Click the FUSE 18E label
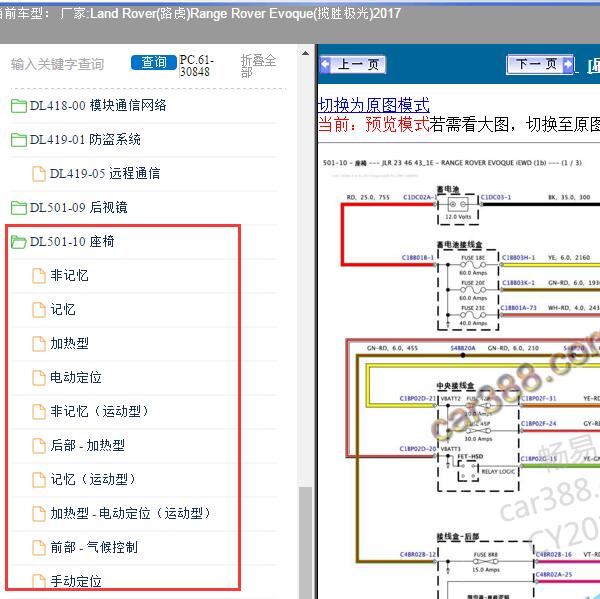The width and height of the screenshot is (600, 599). 473,258
